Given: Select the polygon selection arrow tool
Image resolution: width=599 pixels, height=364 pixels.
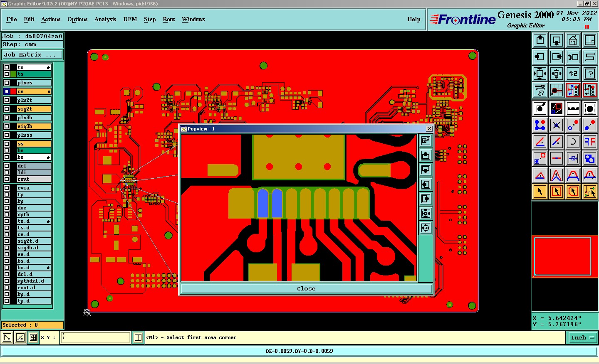Looking at the screenshot, I should coord(573,192).
